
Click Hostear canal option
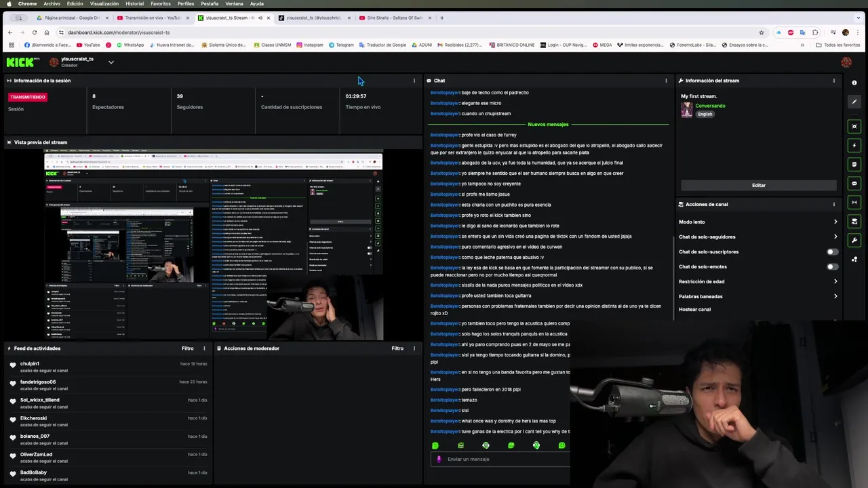[694, 310]
